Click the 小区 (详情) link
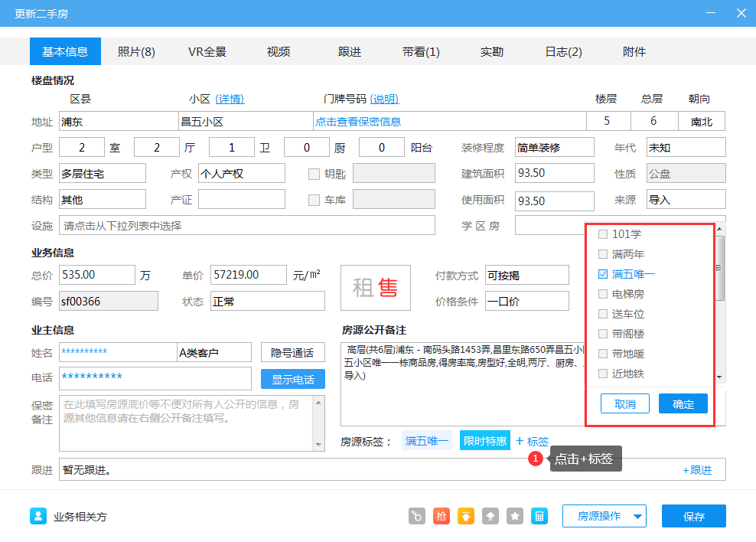The height and width of the screenshot is (542, 756). click(x=230, y=99)
